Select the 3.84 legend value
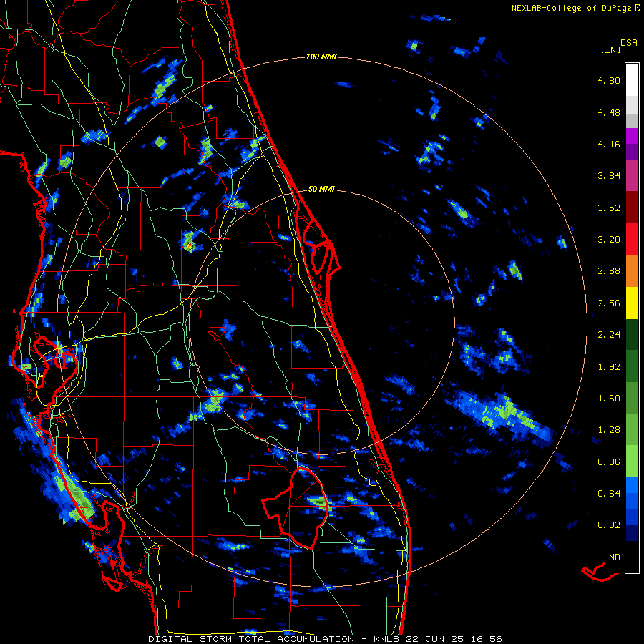The image size is (644, 644). [609, 176]
